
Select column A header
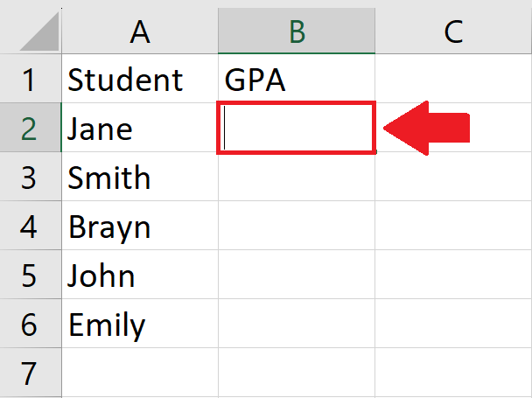pyautogui.click(x=140, y=31)
